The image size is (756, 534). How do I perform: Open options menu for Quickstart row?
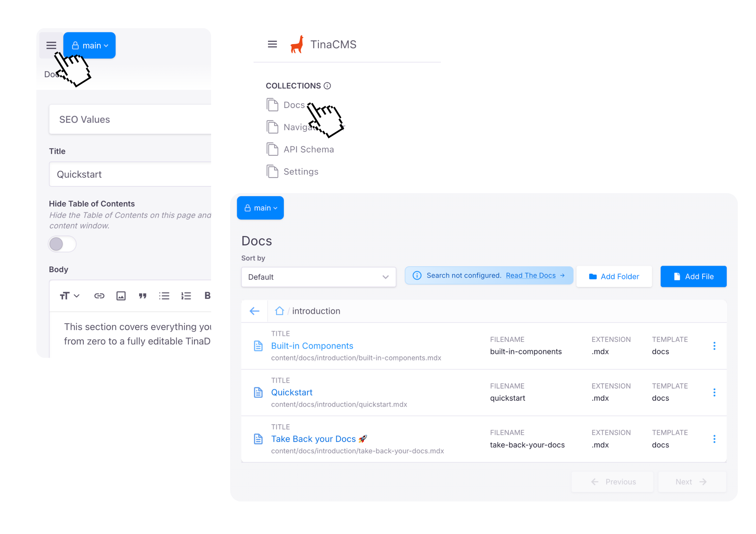click(x=714, y=392)
